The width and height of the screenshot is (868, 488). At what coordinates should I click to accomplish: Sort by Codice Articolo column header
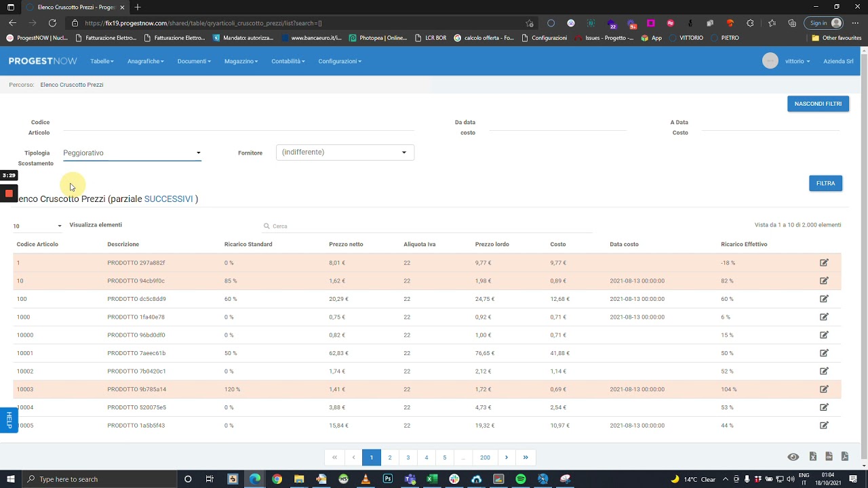coord(37,244)
